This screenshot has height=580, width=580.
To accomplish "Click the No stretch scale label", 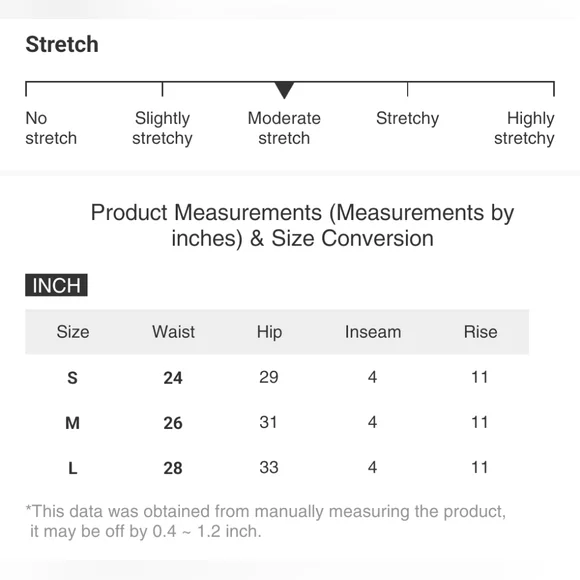I will click(x=51, y=128).
